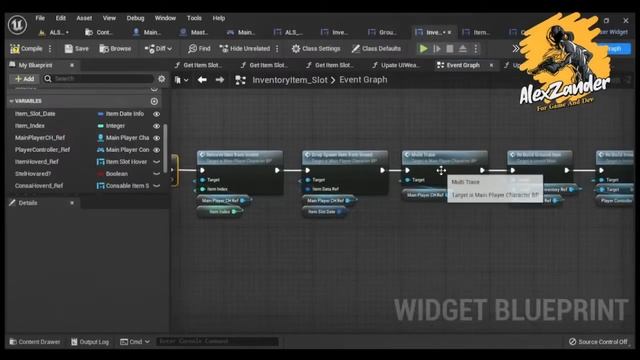Open the Diff dropdown
640x360 pixels.
pyautogui.click(x=158, y=49)
